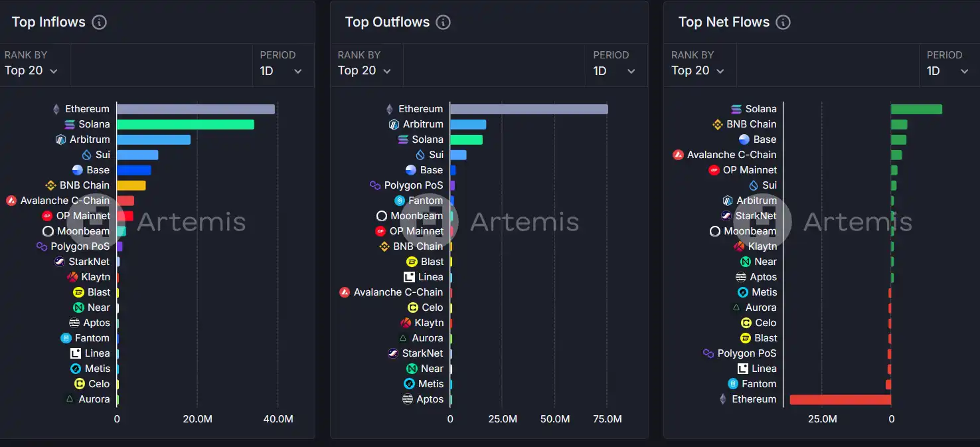Click the green Solana bar in Top Inflows
The width and height of the screenshot is (980, 447).
185,124
